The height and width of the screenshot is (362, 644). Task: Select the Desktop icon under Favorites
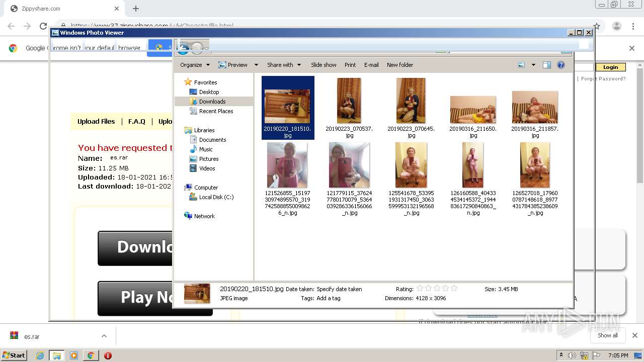click(x=193, y=92)
